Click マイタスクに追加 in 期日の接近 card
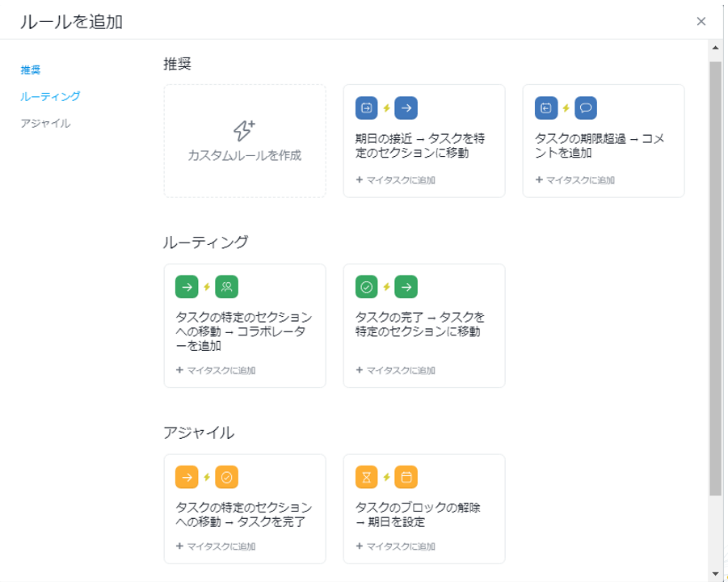This screenshot has height=582, width=728. [396, 180]
